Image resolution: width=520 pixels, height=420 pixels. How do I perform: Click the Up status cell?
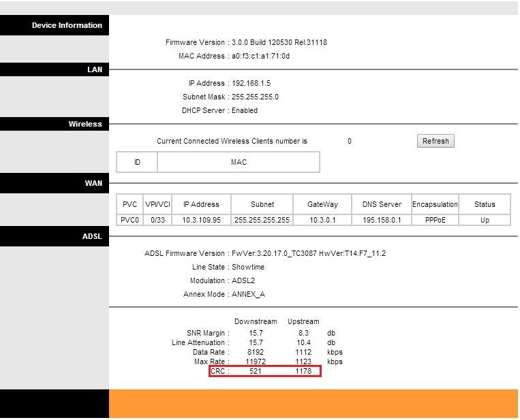click(x=485, y=220)
